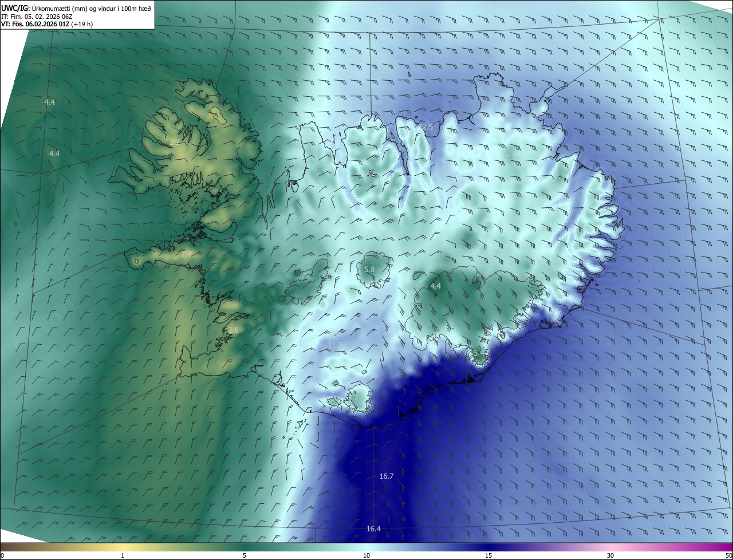
Task: Click the yellow segment of the colour bar above 1
Action: 123,547
